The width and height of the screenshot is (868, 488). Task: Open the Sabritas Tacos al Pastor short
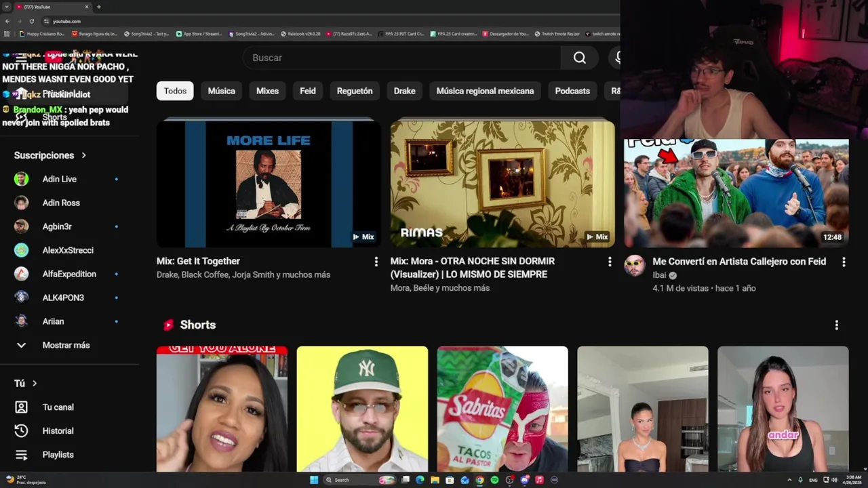pos(502,409)
